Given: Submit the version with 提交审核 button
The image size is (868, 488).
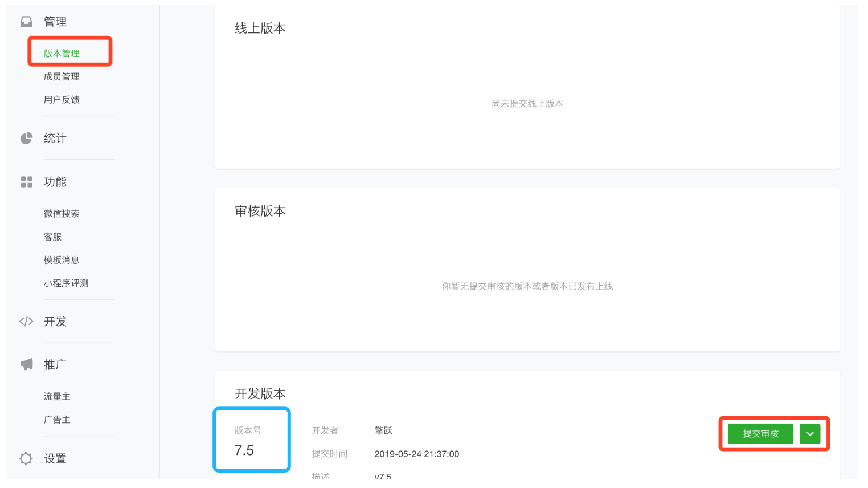Looking at the screenshot, I should pyautogui.click(x=760, y=434).
